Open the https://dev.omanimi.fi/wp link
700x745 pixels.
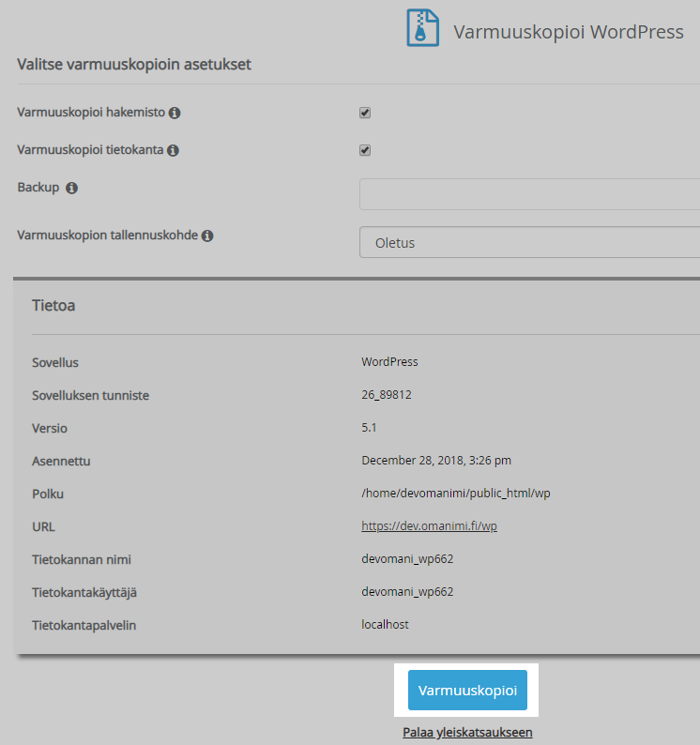pyautogui.click(x=429, y=526)
